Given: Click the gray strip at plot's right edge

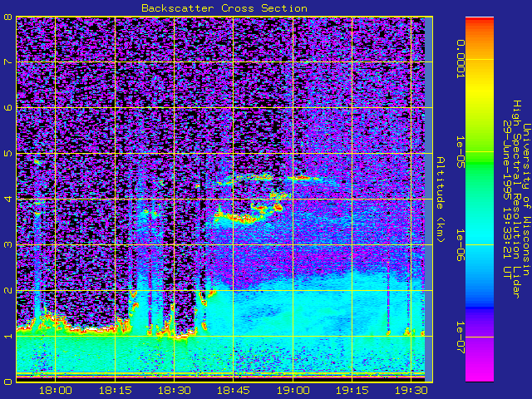Looking at the screenshot, I should [x=429, y=199].
